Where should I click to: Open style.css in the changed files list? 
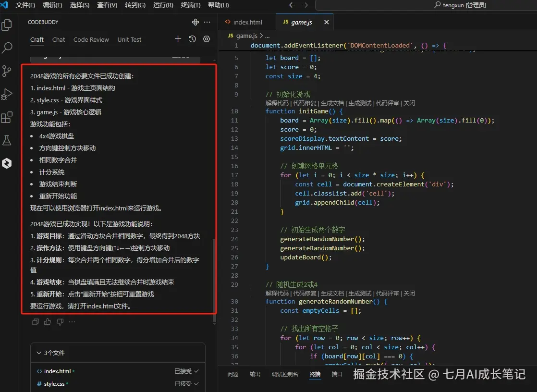[x=54, y=384]
